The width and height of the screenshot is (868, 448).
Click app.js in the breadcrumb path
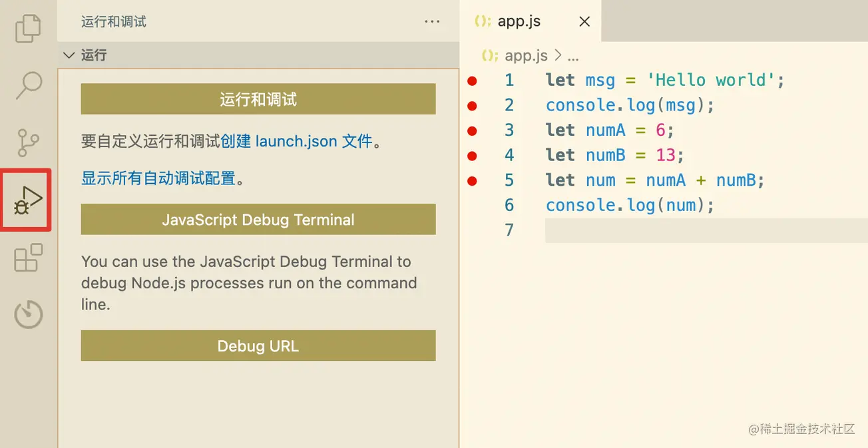pyautogui.click(x=526, y=55)
